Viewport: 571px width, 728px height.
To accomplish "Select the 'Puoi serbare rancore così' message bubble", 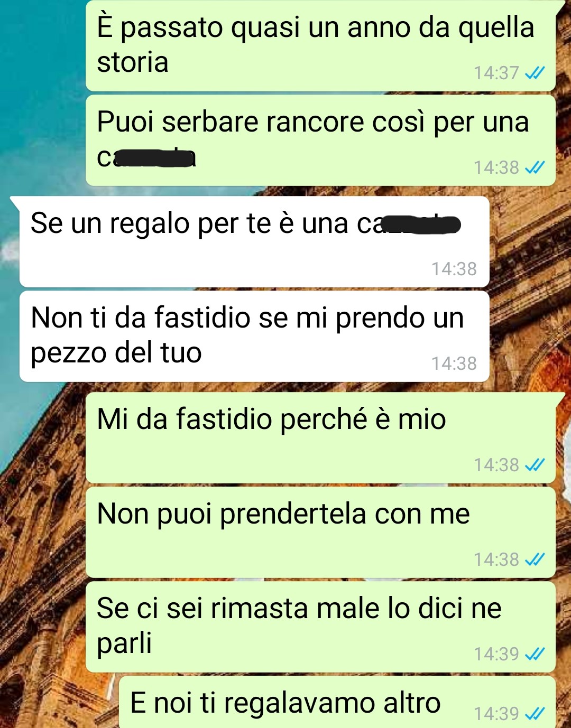I will 320,140.
